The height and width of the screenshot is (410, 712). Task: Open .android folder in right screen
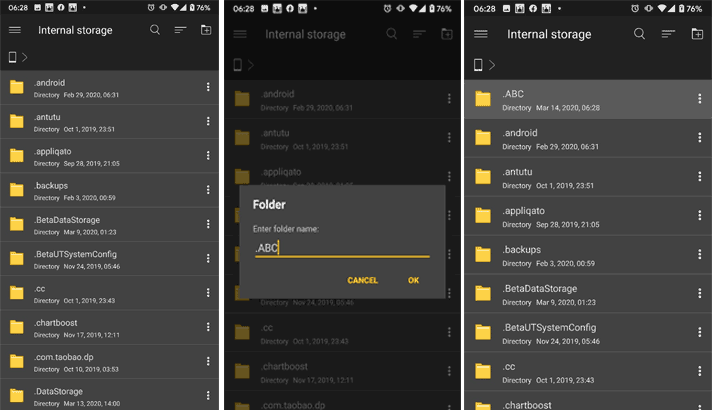[588, 138]
